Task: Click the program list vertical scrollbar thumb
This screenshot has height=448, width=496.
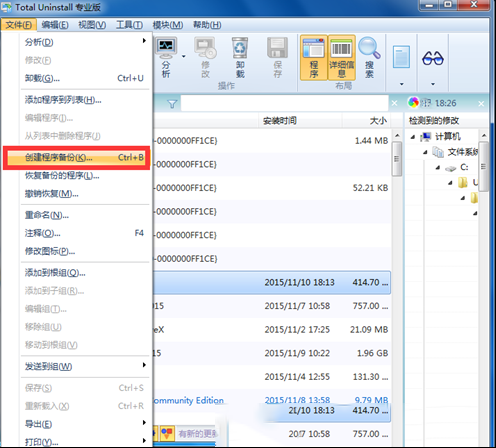Action: (397, 159)
